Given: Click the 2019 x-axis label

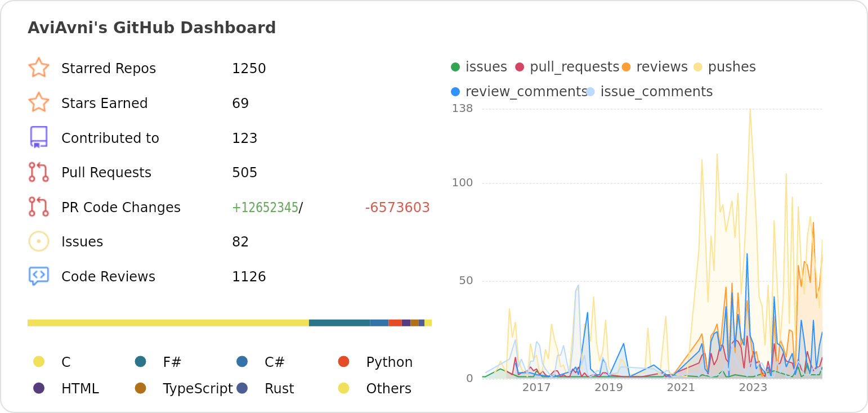Looking at the screenshot, I should click(609, 388).
